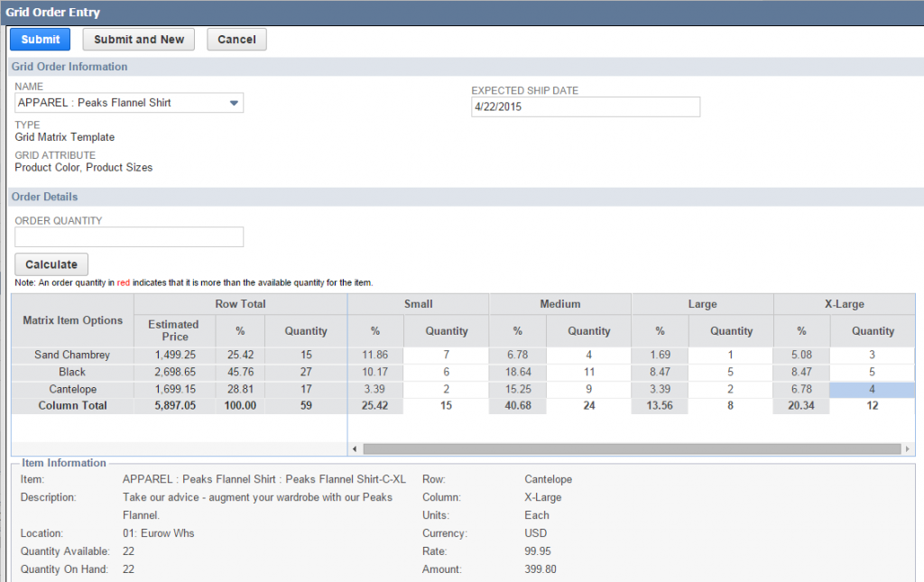Select Cantelope Medium quantity cell with 9
This screenshot has height=582, width=924.
[588, 389]
